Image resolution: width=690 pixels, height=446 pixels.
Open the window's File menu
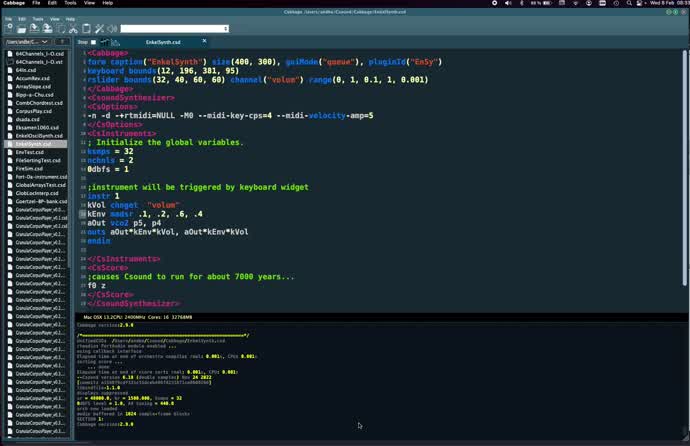click(9, 19)
